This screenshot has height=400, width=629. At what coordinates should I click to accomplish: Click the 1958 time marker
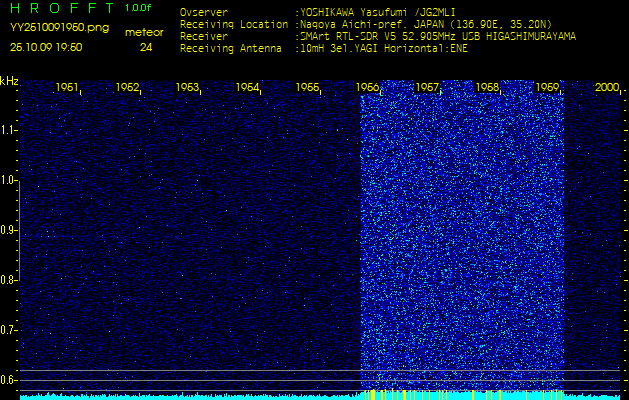pos(487,87)
